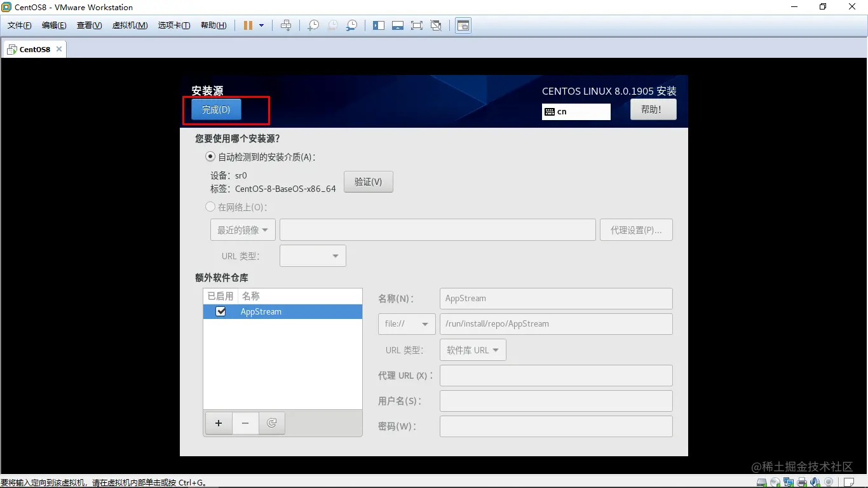The height and width of the screenshot is (488, 868).
Task: Toggle the thumbnail bar view icon
Action: point(398,25)
